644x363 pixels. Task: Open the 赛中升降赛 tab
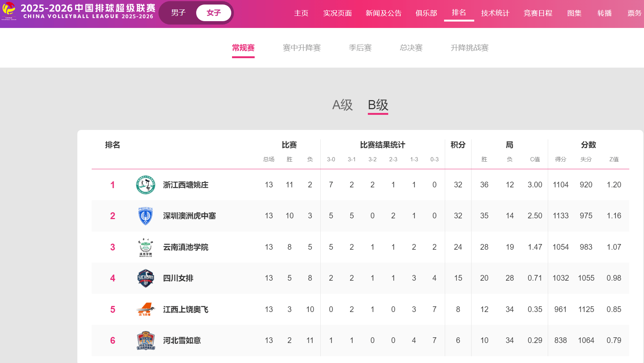click(301, 48)
